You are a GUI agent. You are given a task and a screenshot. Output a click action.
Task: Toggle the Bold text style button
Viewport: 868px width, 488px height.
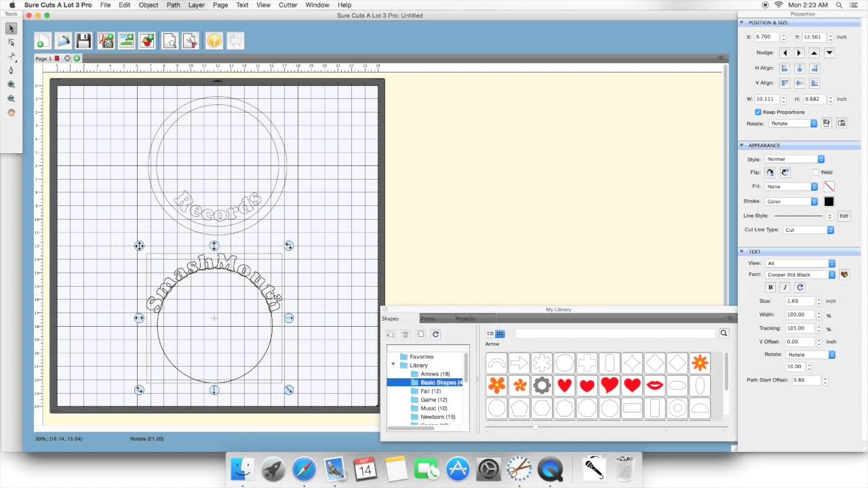pos(770,287)
